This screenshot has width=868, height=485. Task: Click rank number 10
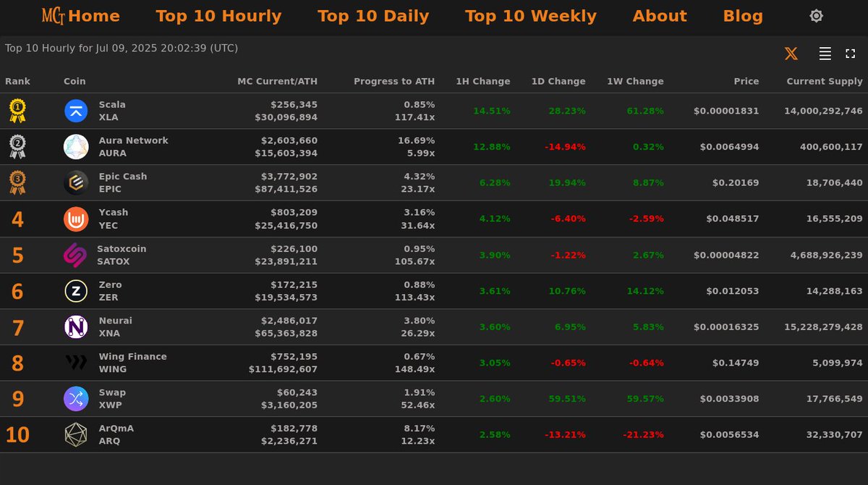(17, 435)
